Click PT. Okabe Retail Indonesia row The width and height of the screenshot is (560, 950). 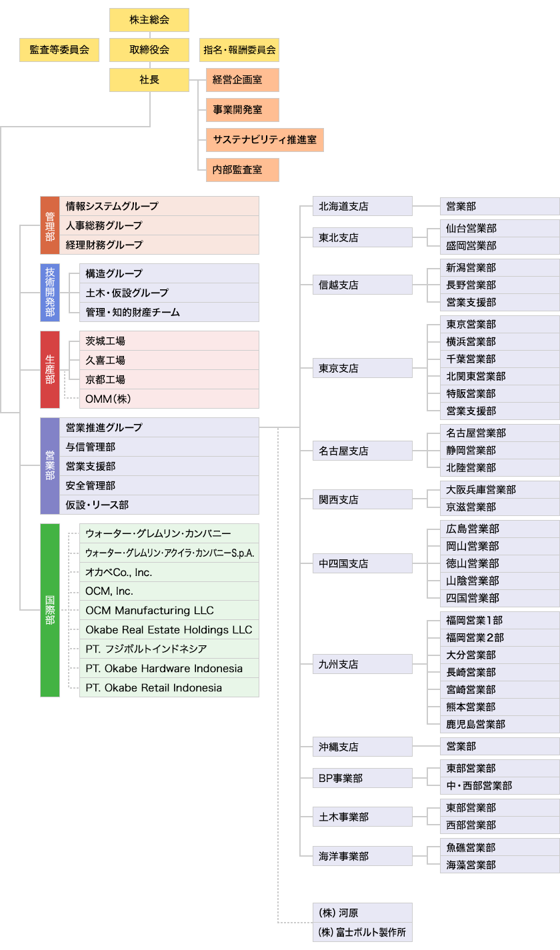click(x=169, y=687)
